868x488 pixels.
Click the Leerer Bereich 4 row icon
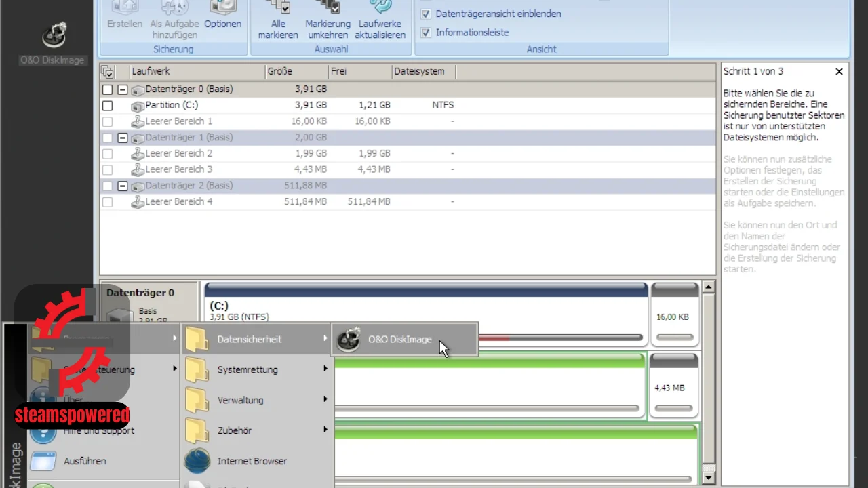tap(138, 202)
